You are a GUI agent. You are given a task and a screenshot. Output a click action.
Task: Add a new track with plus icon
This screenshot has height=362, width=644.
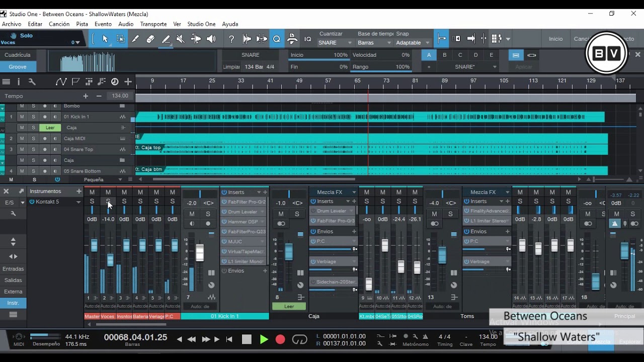click(x=128, y=81)
